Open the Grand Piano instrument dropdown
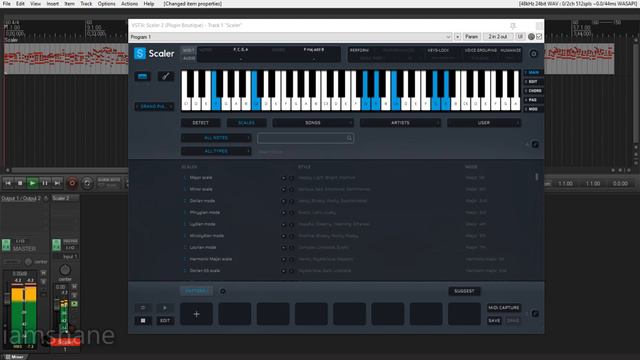Screen dimensions: 640x360 [x=154, y=107]
